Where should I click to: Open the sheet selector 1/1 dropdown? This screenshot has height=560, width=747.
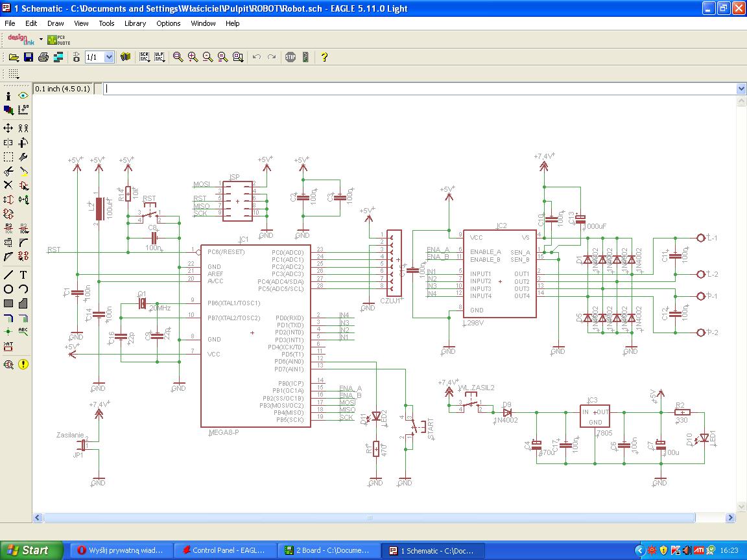(109, 57)
